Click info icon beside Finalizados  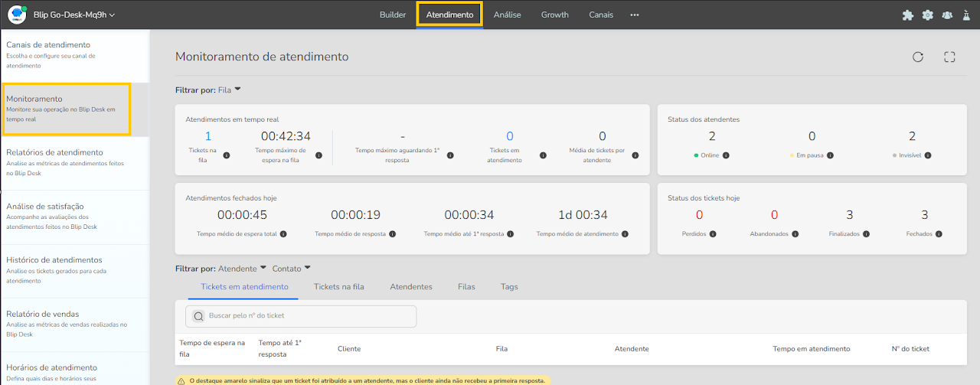[865, 233]
